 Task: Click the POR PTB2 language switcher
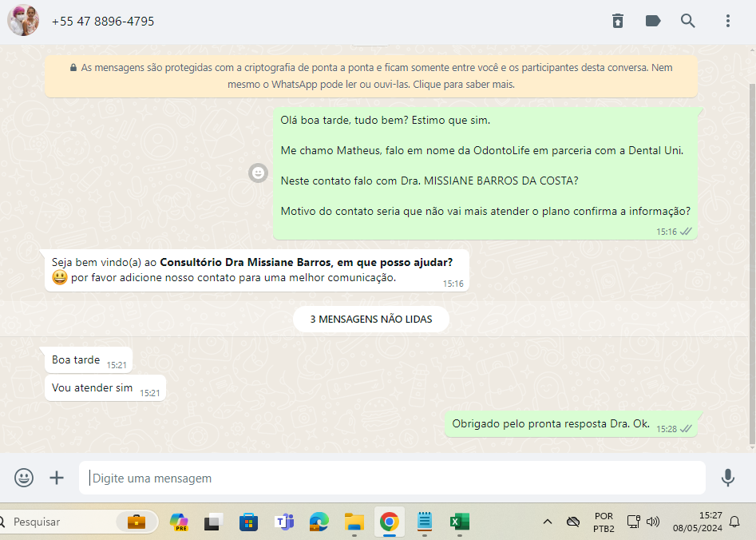point(604,522)
